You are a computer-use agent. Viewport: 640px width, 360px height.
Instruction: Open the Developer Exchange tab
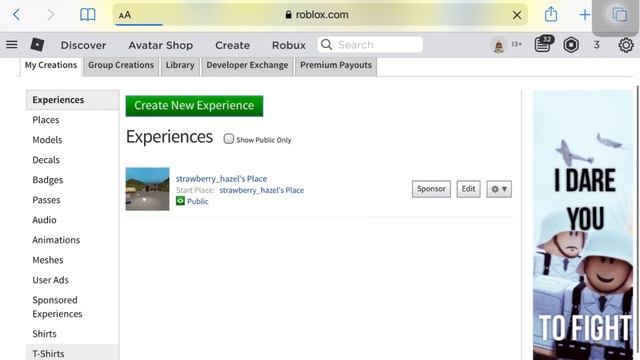pyautogui.click(x=247, y=66)
